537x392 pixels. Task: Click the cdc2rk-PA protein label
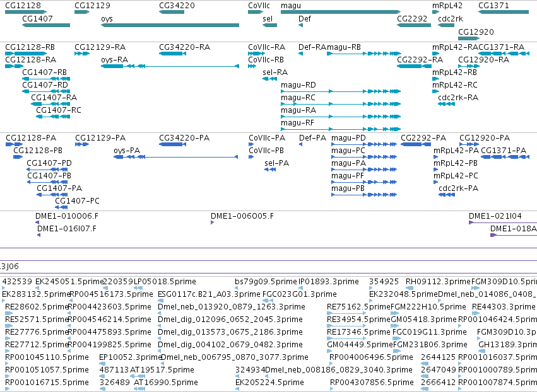click(459, 188)
